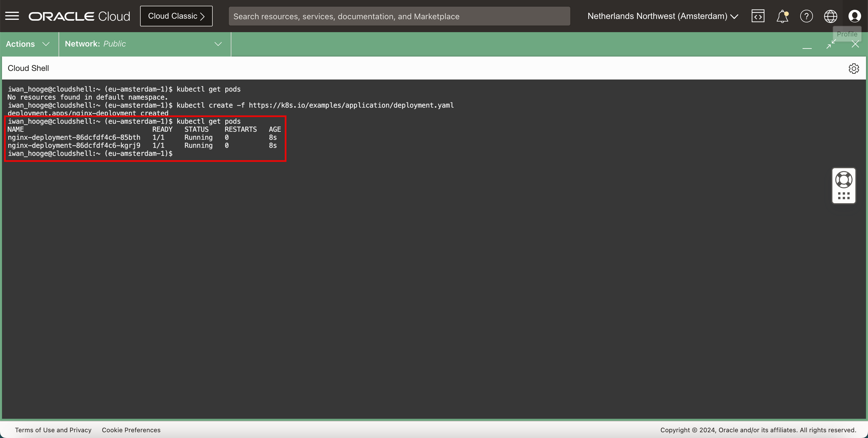868x438 pixels.
Task: Open the hamburger navigation menu
Action: pos(12,16)
